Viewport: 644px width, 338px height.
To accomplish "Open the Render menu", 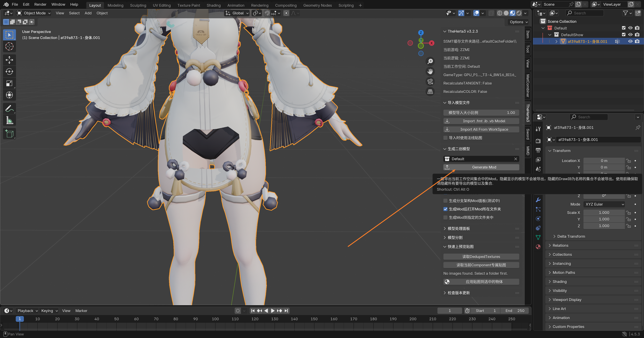I will (40, 5).
